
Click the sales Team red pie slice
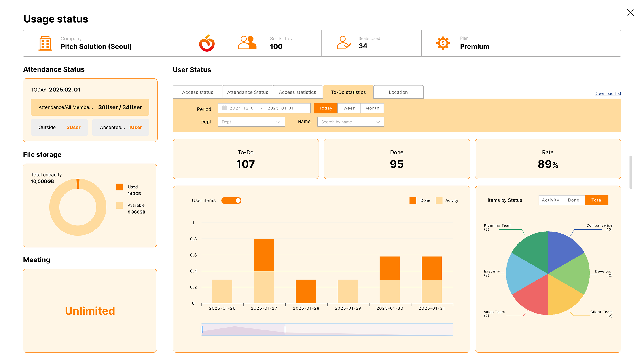coord(534,297)
